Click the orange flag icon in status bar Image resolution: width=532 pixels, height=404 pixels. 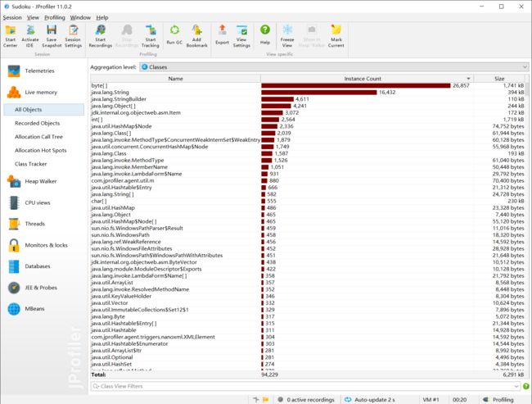266,400
